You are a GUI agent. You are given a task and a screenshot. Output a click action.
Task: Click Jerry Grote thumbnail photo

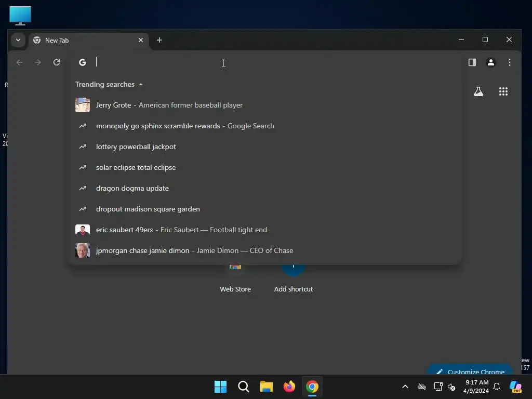pos(83,105)
